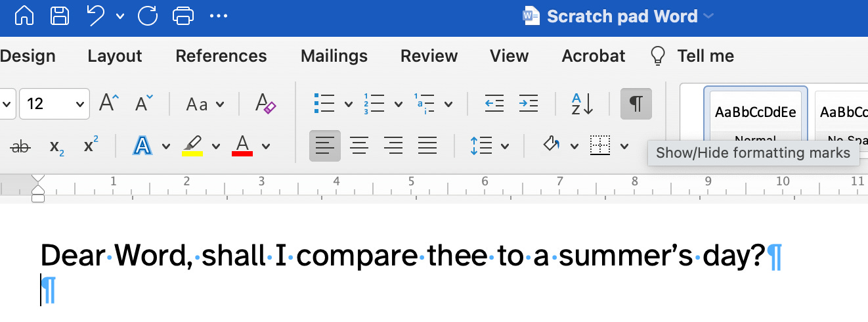
Task: Open the highlight color dropdown arrow
Action: click(216, 146)
